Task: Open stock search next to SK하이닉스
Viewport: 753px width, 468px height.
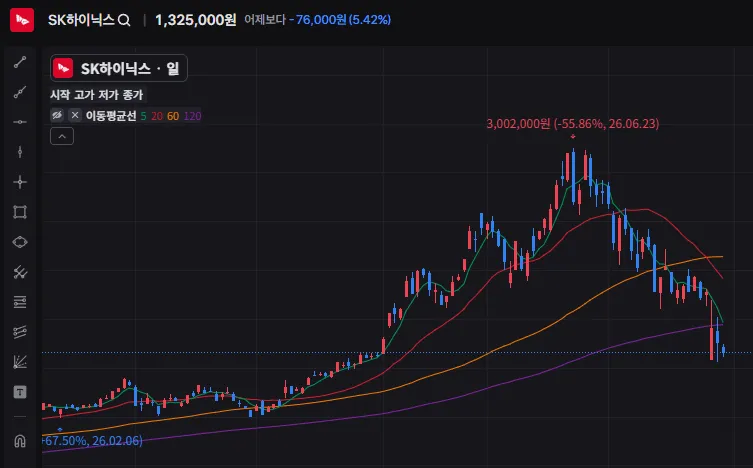Action: pos(124,20)
